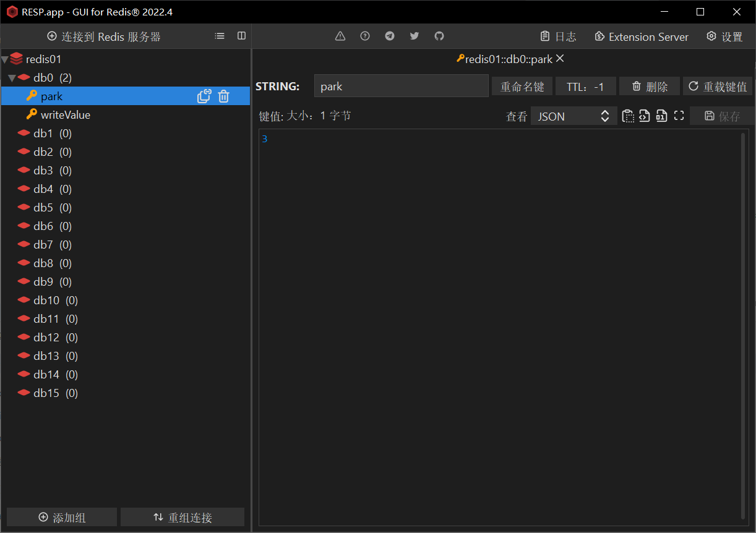This screenshot has width=756, height=533.
Task: Select the writeValue key
Action: [126, 114]
